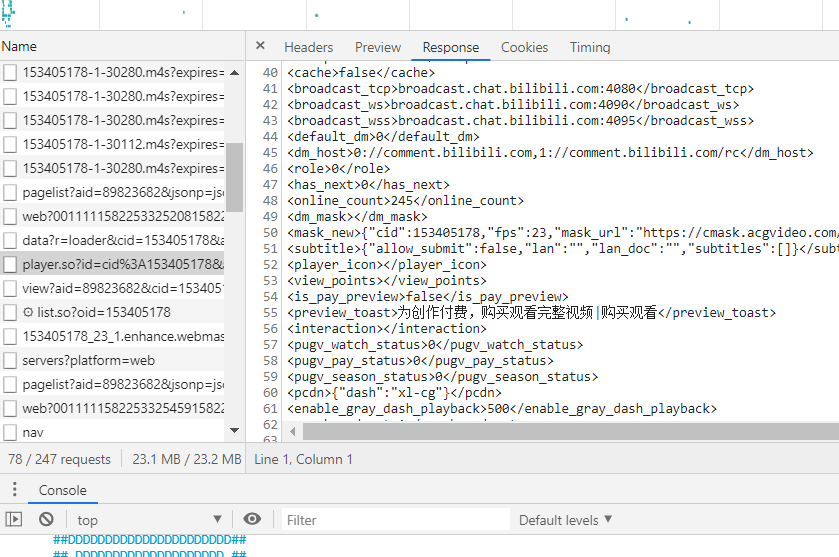Toggle the console sidebar icon
Viewport: 839px width, 557px height.
coord(13,519)
